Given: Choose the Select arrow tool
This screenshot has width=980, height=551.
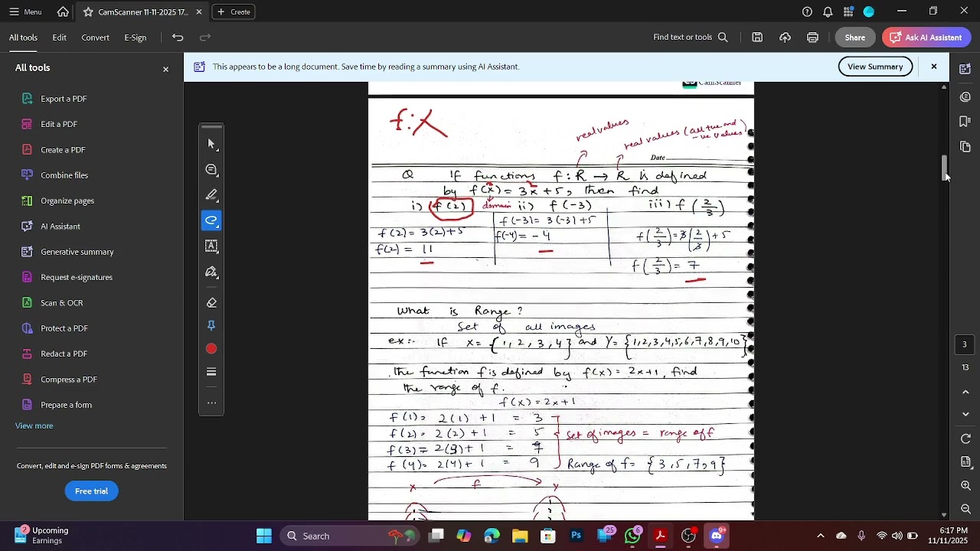Looking at the screenshot, I should (x=211, y=144).
